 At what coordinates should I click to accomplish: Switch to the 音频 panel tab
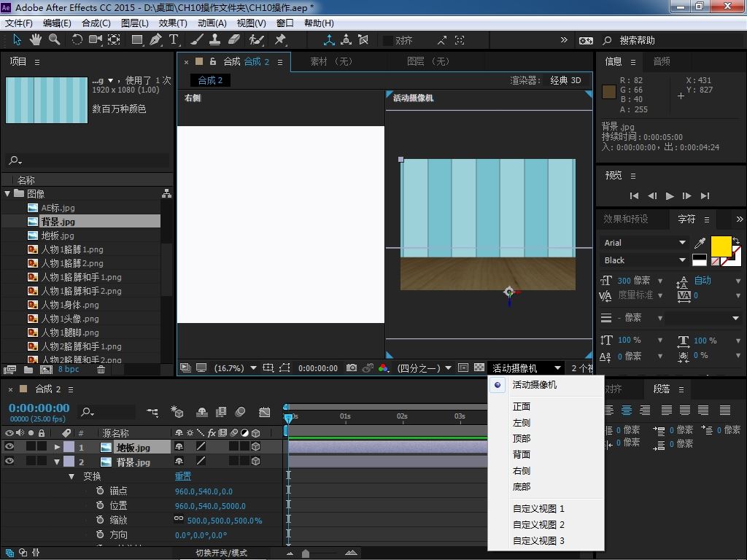point(661,61)
